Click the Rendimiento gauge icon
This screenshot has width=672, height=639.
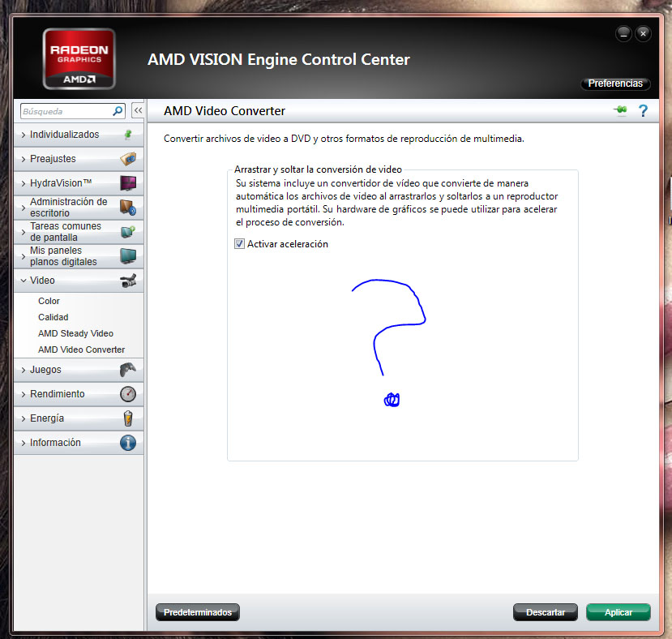click(x=128, y=393)
